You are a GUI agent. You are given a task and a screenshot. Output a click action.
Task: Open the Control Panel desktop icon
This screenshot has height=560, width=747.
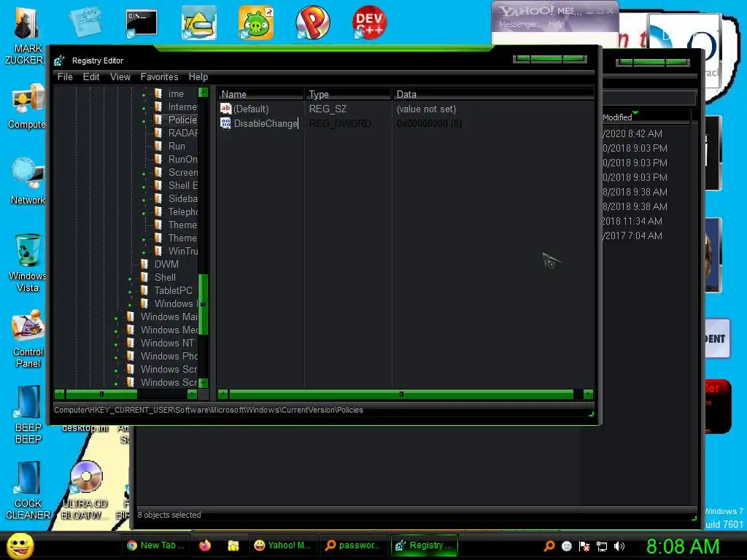(28, 339)
